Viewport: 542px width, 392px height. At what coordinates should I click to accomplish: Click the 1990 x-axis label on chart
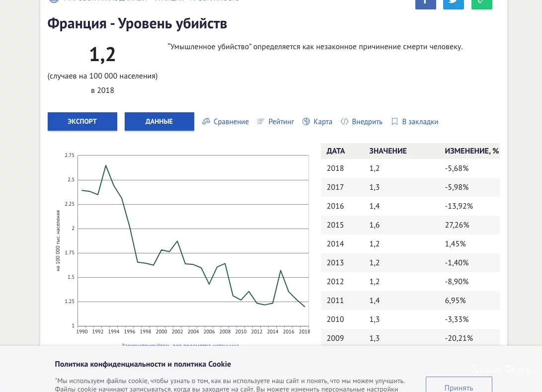coord(82,331)
